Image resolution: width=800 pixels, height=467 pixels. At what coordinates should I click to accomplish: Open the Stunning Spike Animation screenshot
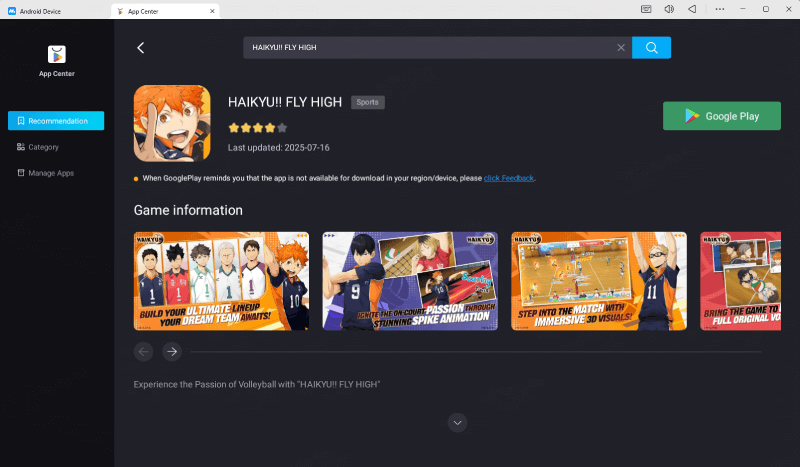(x=410, y=281)
